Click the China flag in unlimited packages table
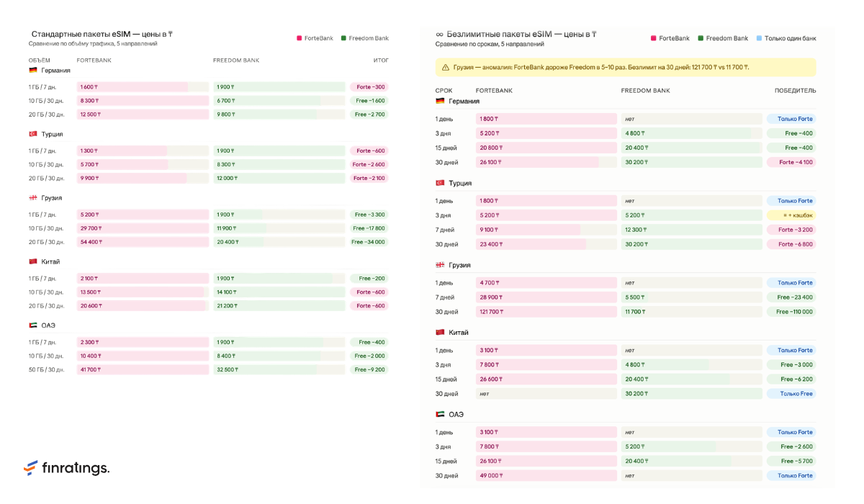The height and width of the screenshot is (504, 864). pyautogui.click(x=440, y=332)
